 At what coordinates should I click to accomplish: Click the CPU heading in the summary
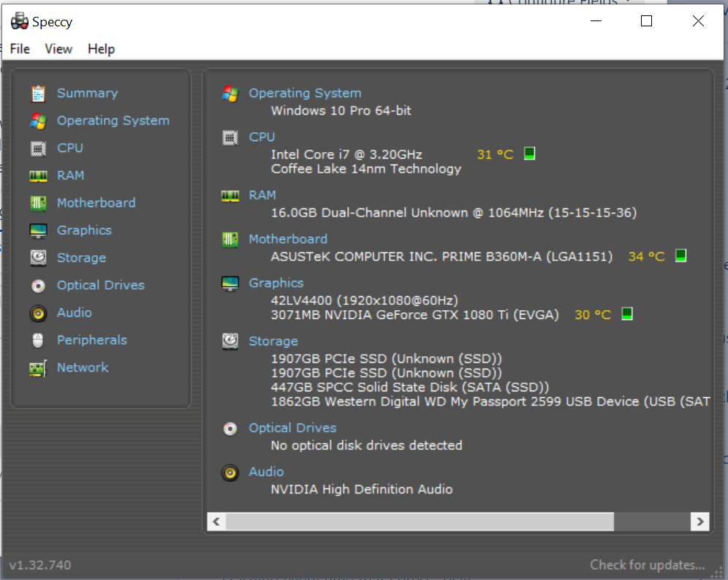coord(262,138)
